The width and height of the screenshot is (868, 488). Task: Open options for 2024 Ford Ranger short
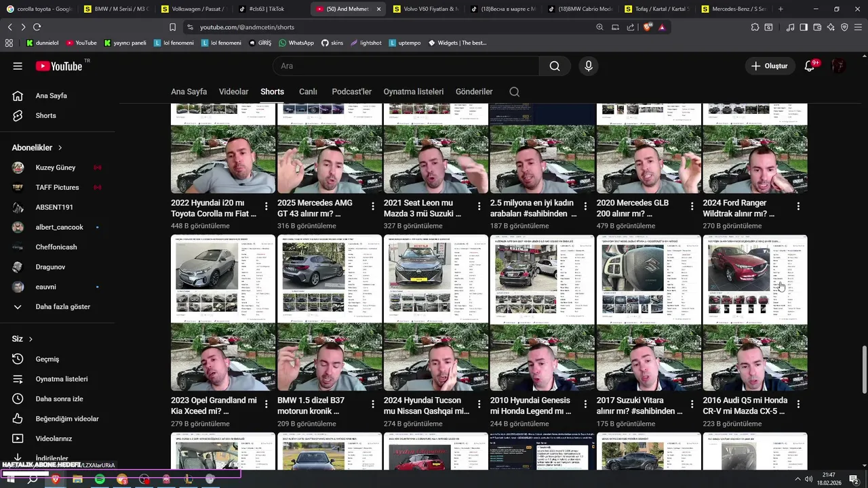[798, 206]
